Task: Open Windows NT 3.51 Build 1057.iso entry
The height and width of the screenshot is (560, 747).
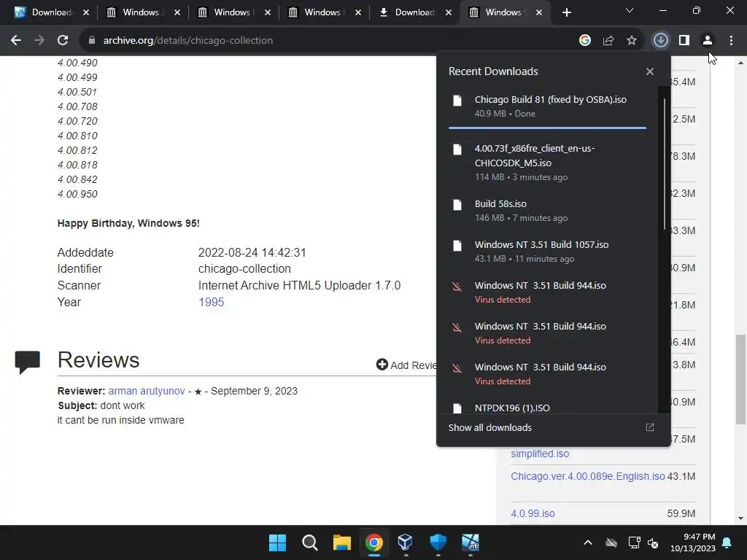Action: pyautogui.click(x=547, y=252)
